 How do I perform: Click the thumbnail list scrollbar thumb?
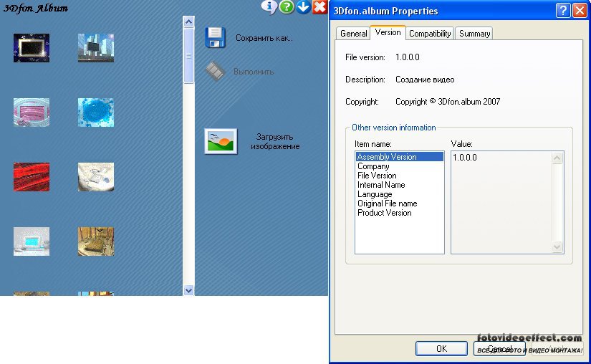(188, 56)
